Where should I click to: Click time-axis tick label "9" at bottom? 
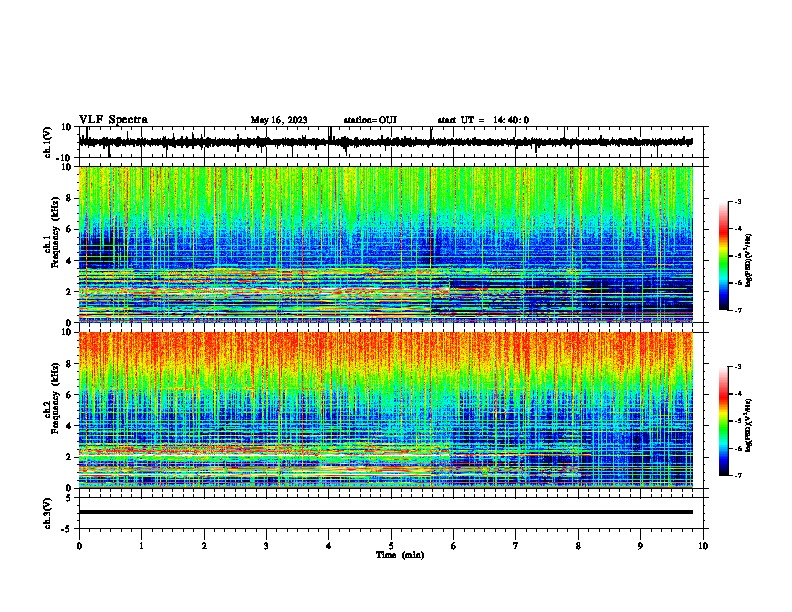point(640,546)
